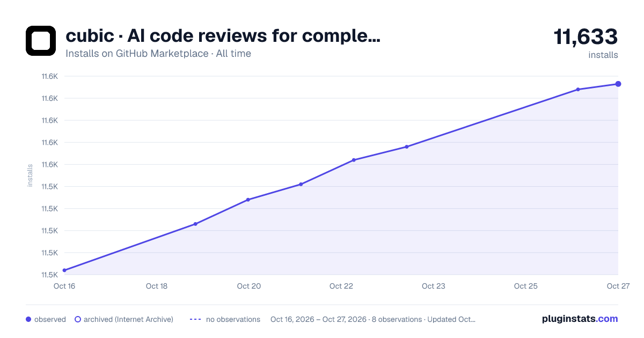Click the 'no observations' legend label
Viewport: 644px width, 338px height.
[x=233, y=319]
